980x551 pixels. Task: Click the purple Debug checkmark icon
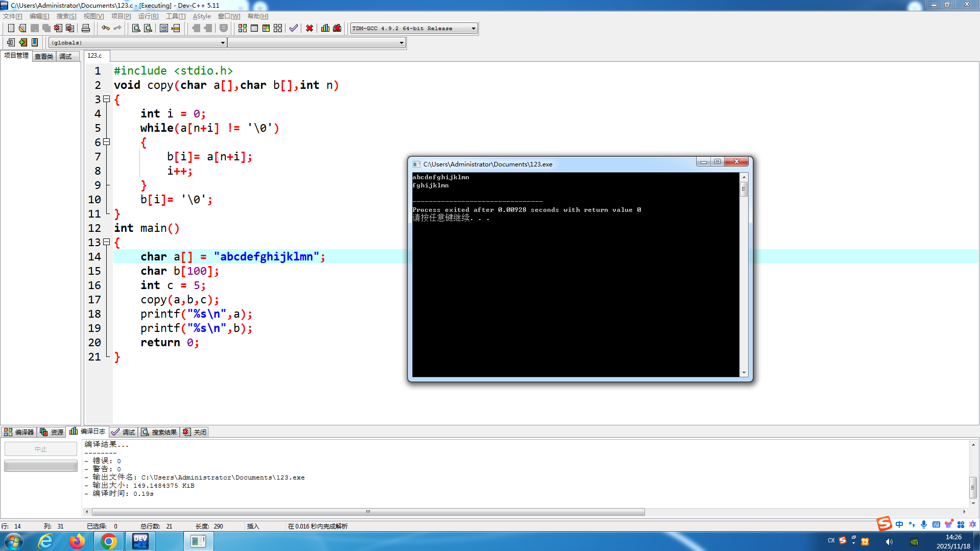[x=294, y=28]
